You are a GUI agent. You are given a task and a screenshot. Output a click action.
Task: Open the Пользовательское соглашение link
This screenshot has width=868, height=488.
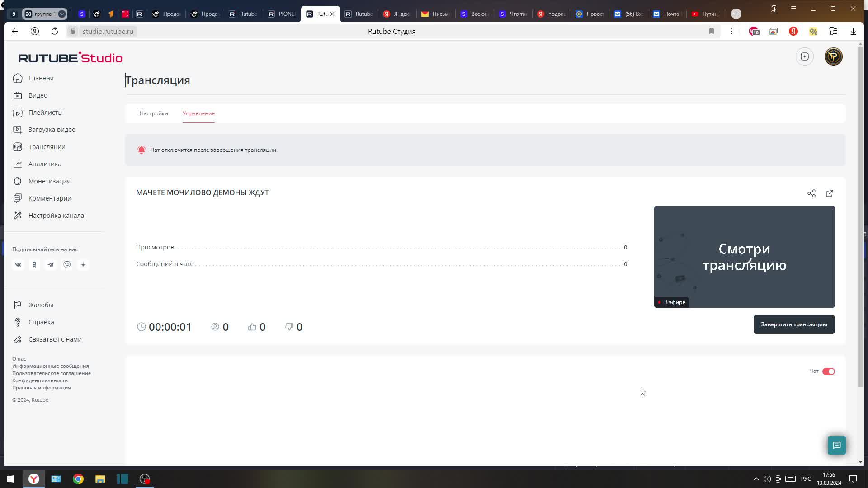point(52,373)
